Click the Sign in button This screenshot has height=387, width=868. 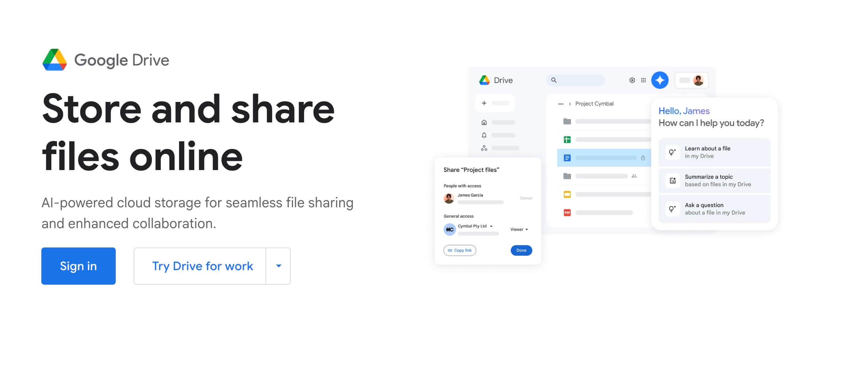(x=79, y=266)
